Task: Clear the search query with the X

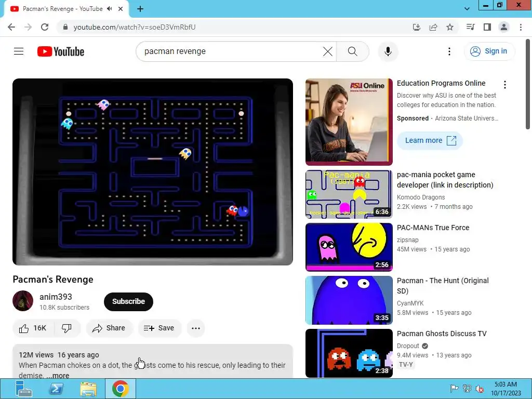Action: (x=327, y=51)
